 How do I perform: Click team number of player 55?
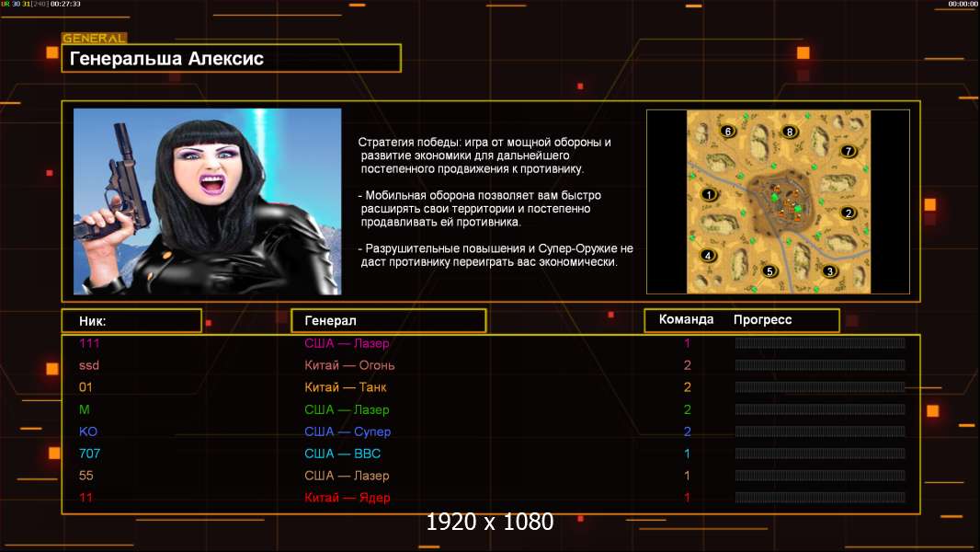click(x=687, y=476)
